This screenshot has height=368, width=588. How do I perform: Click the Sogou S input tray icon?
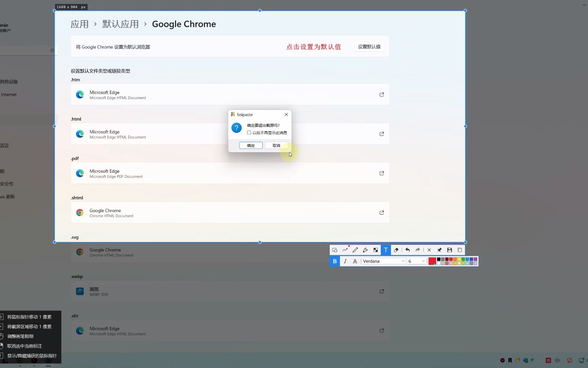click(569, 360)
